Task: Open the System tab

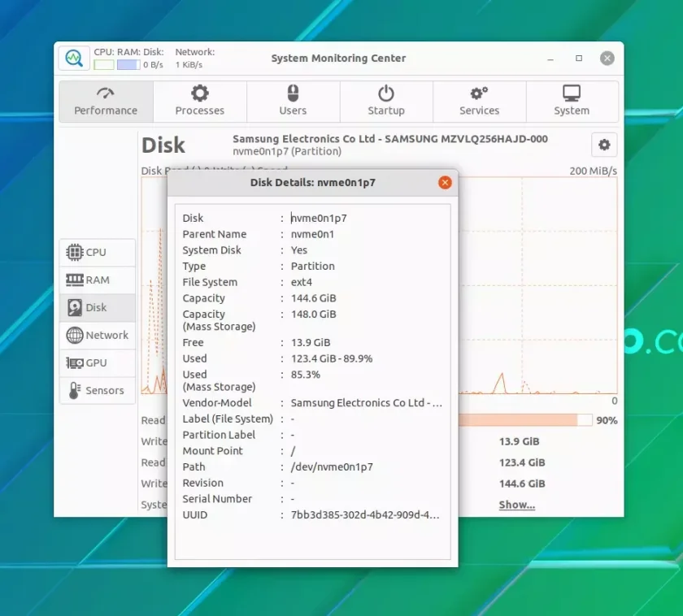Action: click(x=572, y=101)
